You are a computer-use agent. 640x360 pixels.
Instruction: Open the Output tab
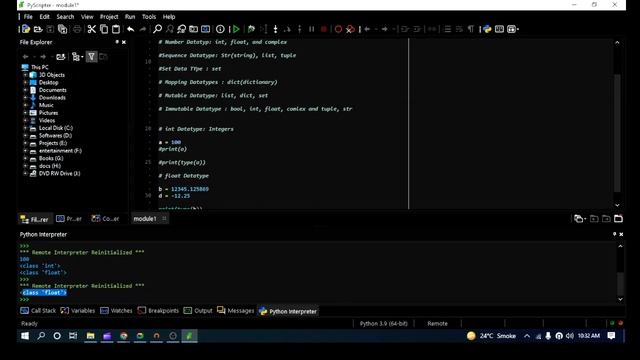tap(198, 311)
